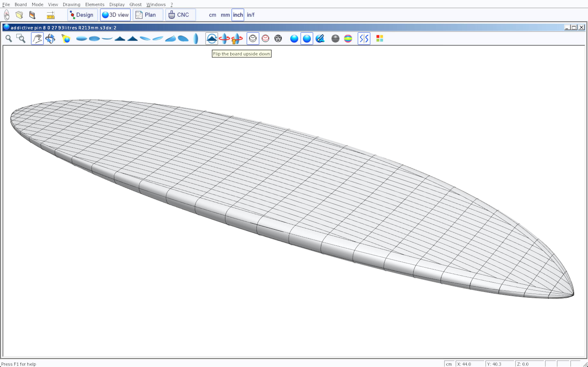Set units to mm
The height and width of the screenshot is (367, 588).
click(225, 15)
